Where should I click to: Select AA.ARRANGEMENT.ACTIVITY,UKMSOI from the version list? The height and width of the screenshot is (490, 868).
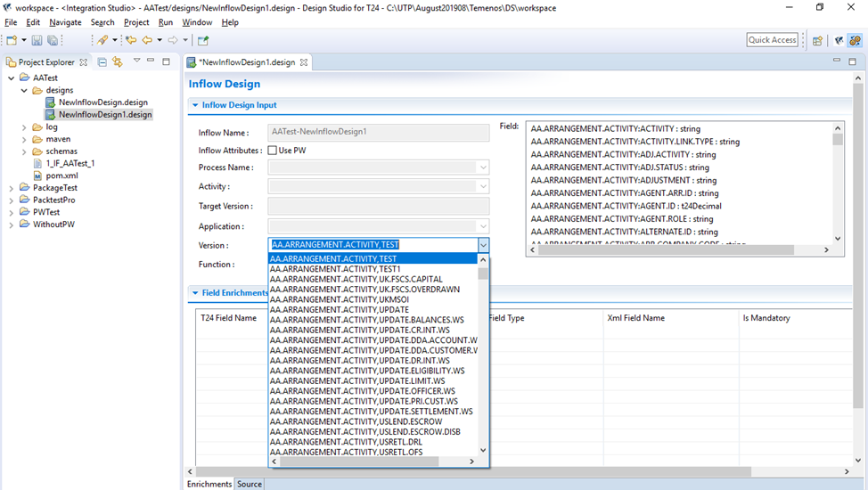339,300
